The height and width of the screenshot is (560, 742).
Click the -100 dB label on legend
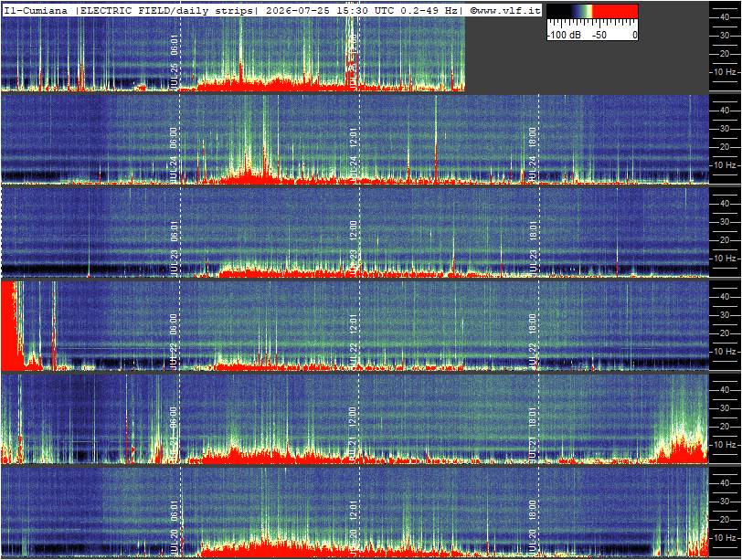(564, 35)
